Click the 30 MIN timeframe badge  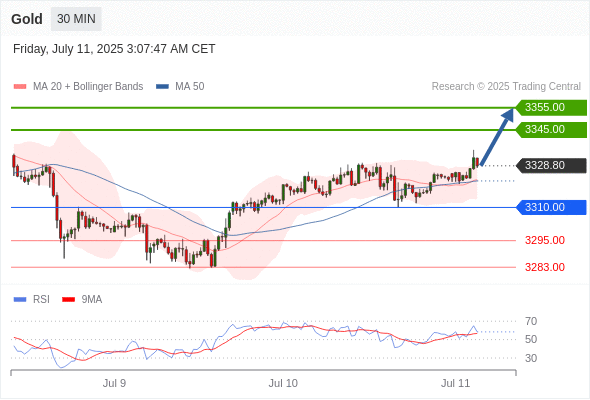pyautogui.click(x=76, y=19)
